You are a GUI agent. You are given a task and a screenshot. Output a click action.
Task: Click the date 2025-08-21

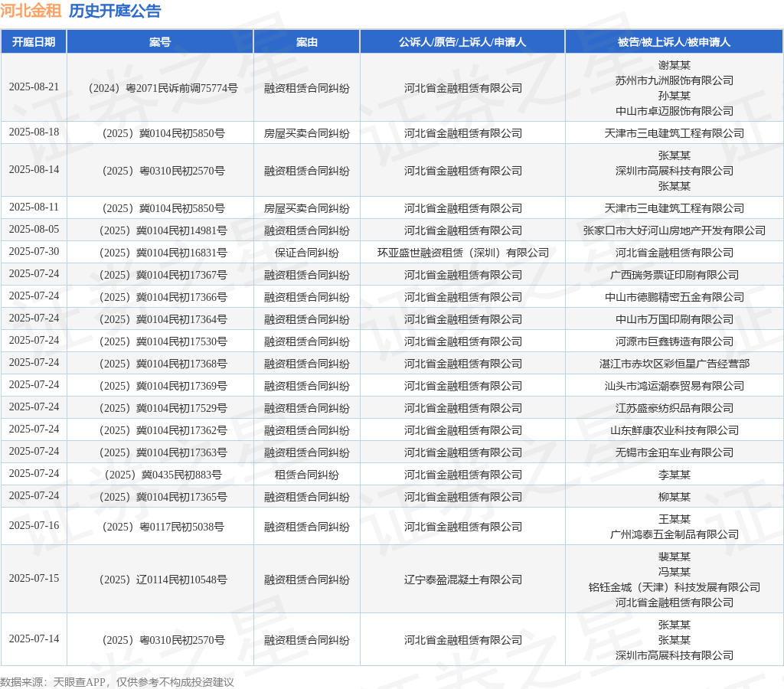[34, 87]
